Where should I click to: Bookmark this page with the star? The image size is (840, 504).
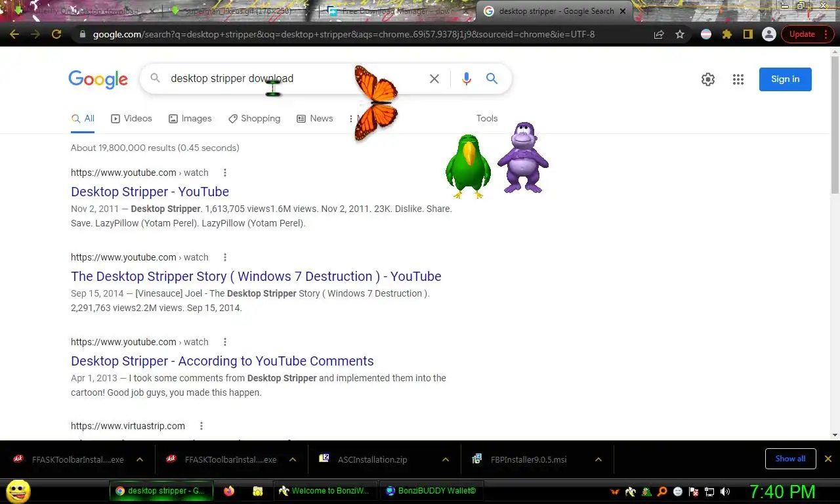tap(680, 34)
